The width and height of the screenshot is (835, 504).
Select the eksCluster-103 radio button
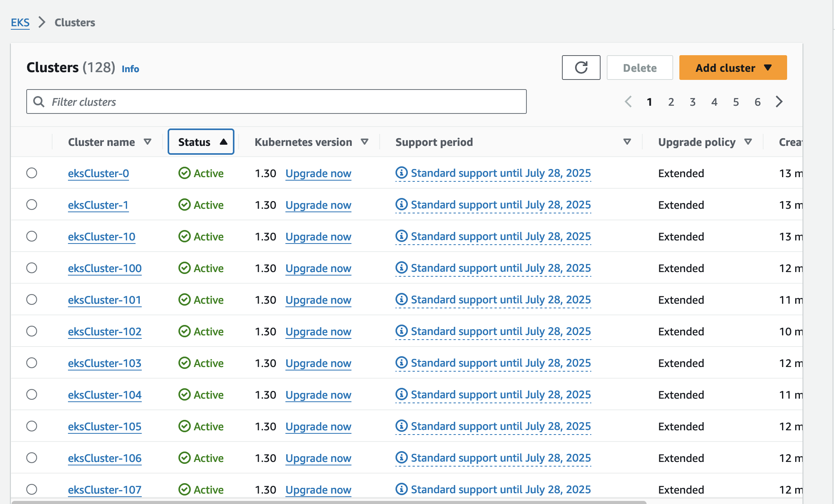32,363
